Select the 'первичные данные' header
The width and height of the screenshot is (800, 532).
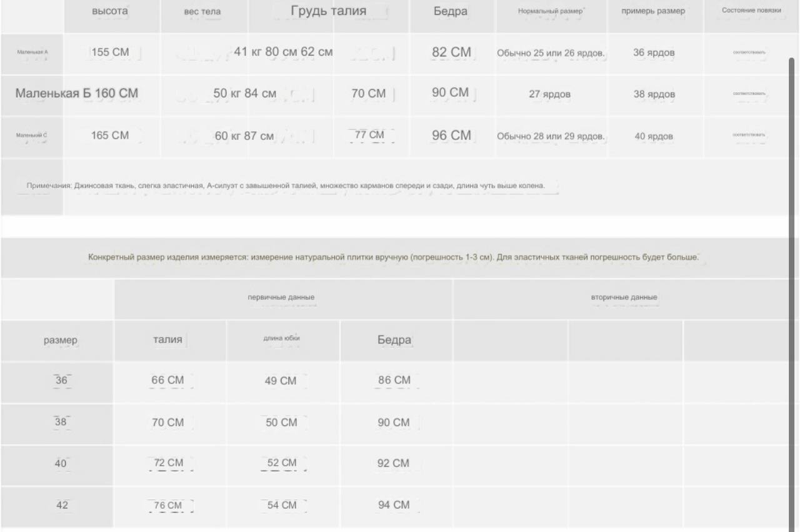coord(281,298)
